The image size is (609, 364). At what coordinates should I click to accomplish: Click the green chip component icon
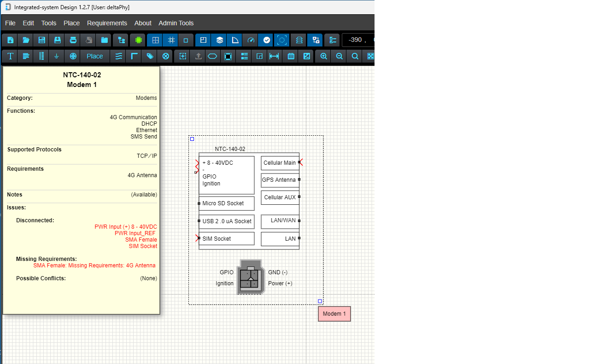(138, 40)
